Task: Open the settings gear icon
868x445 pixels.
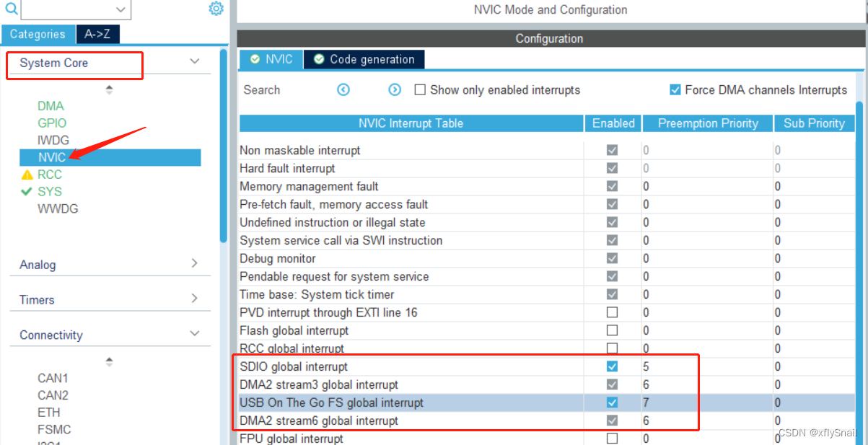Action: tap(216, 9)
